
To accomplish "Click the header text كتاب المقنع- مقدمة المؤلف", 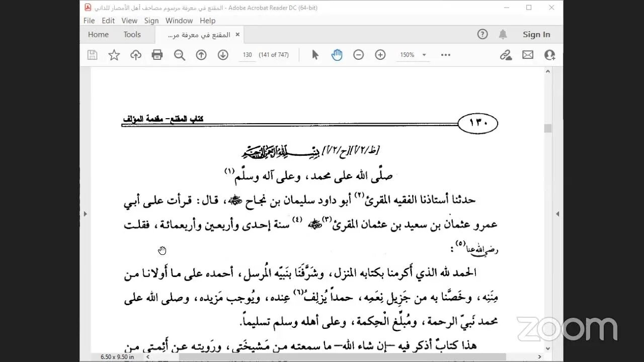I will [164, 119].
